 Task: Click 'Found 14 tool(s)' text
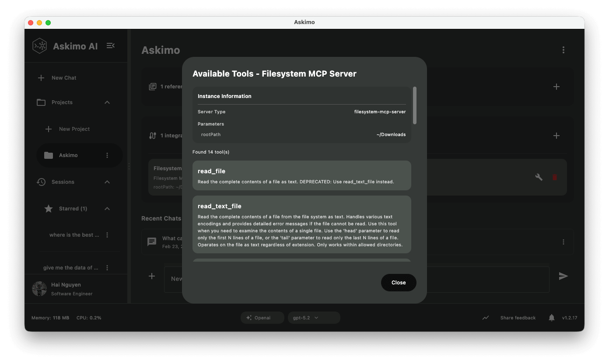point(211,152)
